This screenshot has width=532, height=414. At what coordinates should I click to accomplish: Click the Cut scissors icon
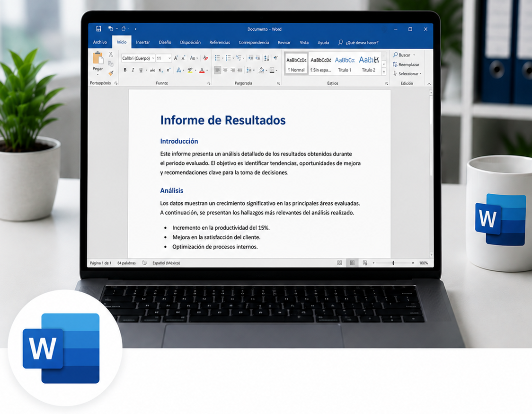tap(111, 54)
